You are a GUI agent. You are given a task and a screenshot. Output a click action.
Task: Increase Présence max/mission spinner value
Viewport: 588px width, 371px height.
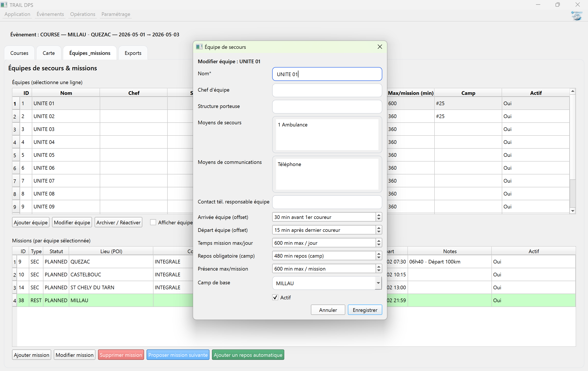(x=378, y=267)
